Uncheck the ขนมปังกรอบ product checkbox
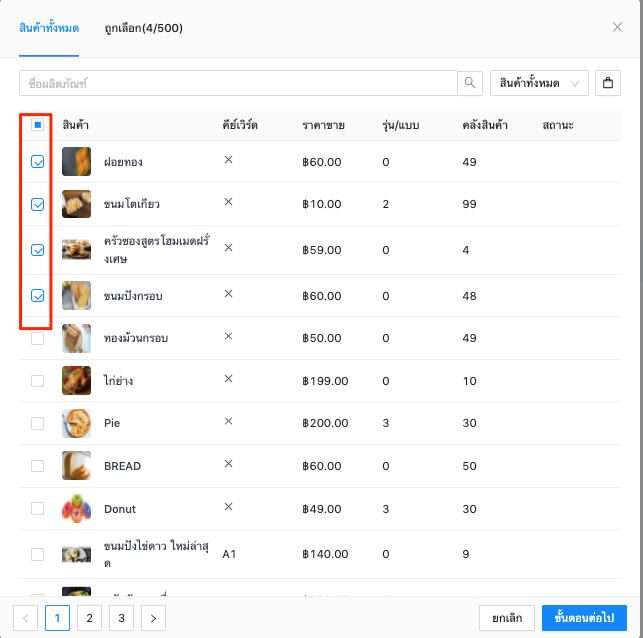The height and width of the screenshot is (638, 643). (38, 296)
